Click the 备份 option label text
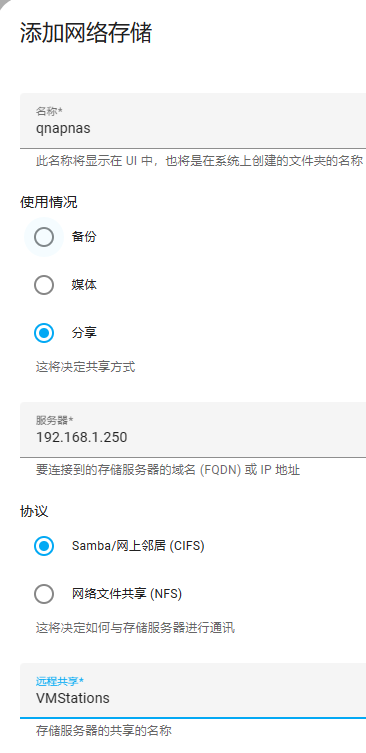366x753 pixels. pyautogui.click(x=84, y=237)
